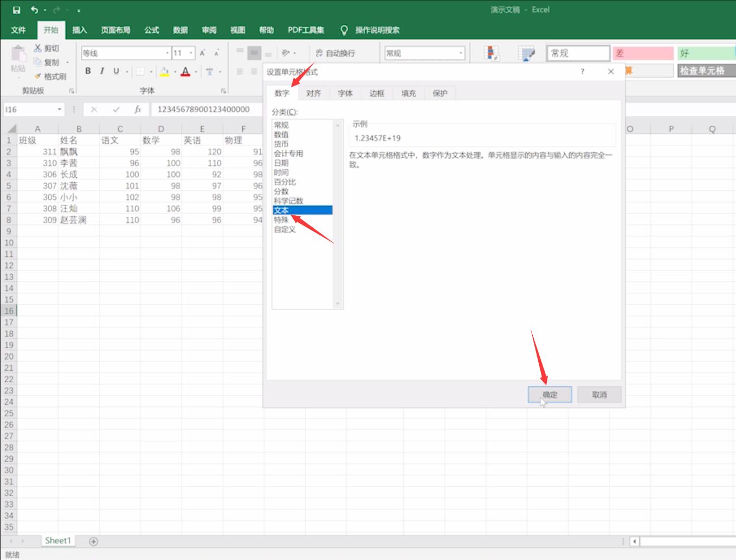Open the clipboard pane launcher
Screen dimensions: 736x560
tap(71, 91)
